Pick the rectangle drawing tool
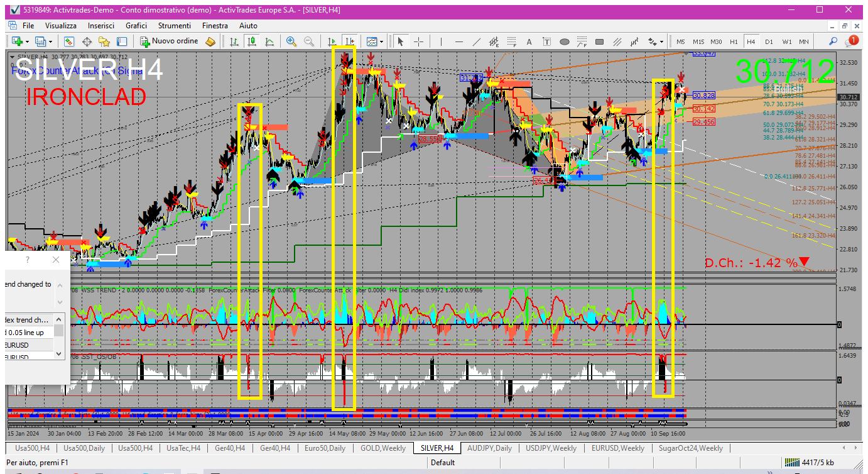Viewport: 868px width, 474px height. [600, 41]
